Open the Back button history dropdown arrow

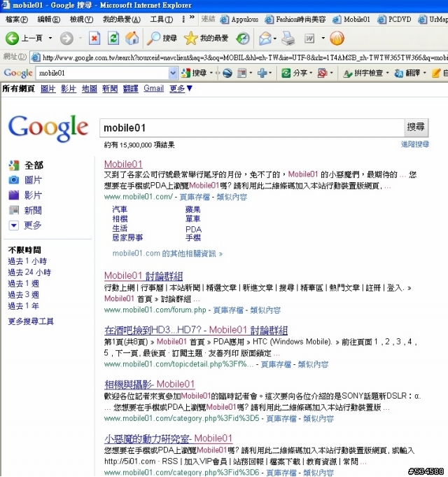click(50, 39)
